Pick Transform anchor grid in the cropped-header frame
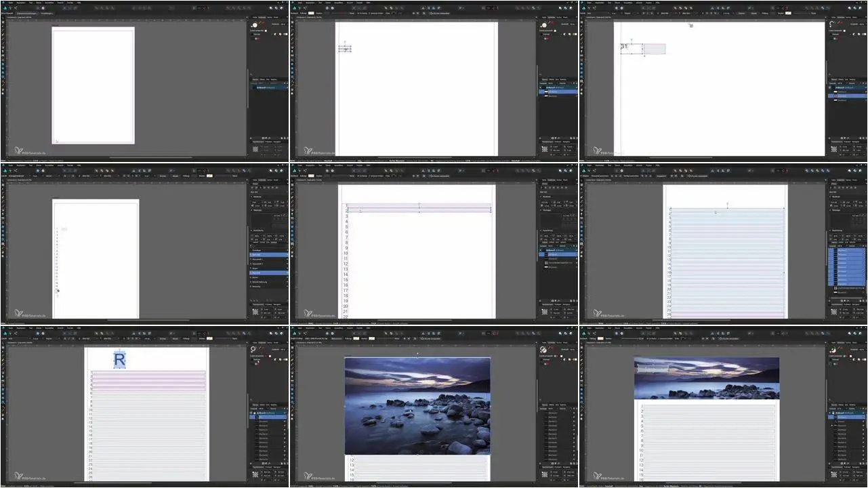Viewport: 868px width, 488px height. [834, 474]
